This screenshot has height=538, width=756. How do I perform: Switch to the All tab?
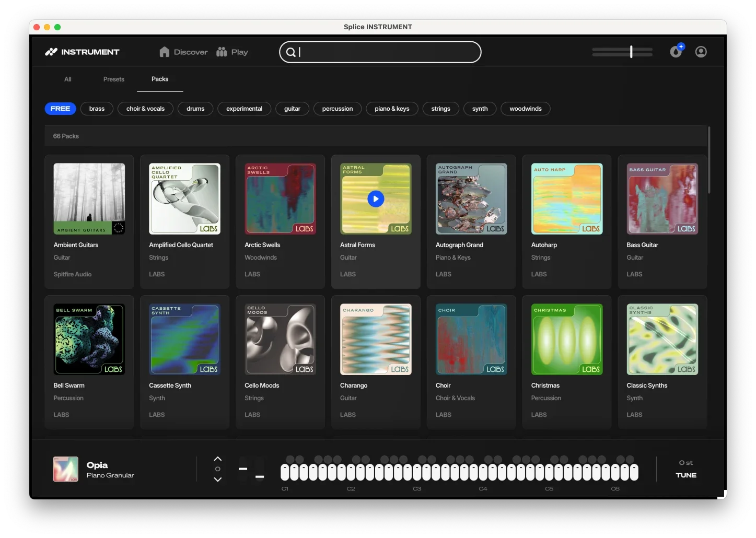coord(68,79)
